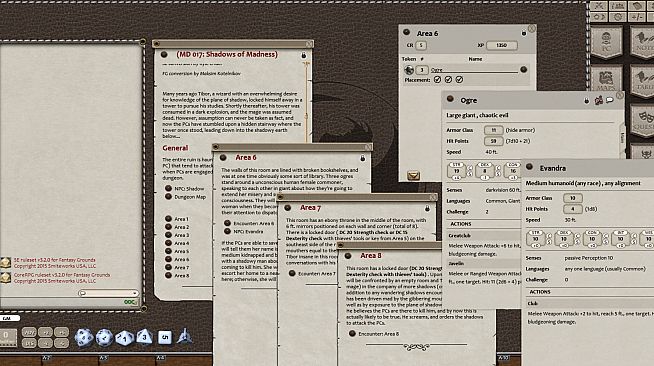Click the XP field showing 1350
Screen dimensions: 654x366
pos(501,45)
